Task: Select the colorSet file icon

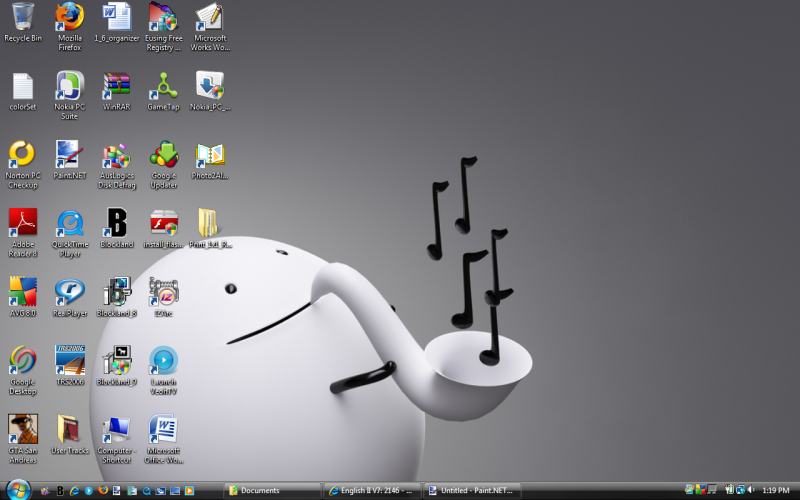Action: pos(23,92)
